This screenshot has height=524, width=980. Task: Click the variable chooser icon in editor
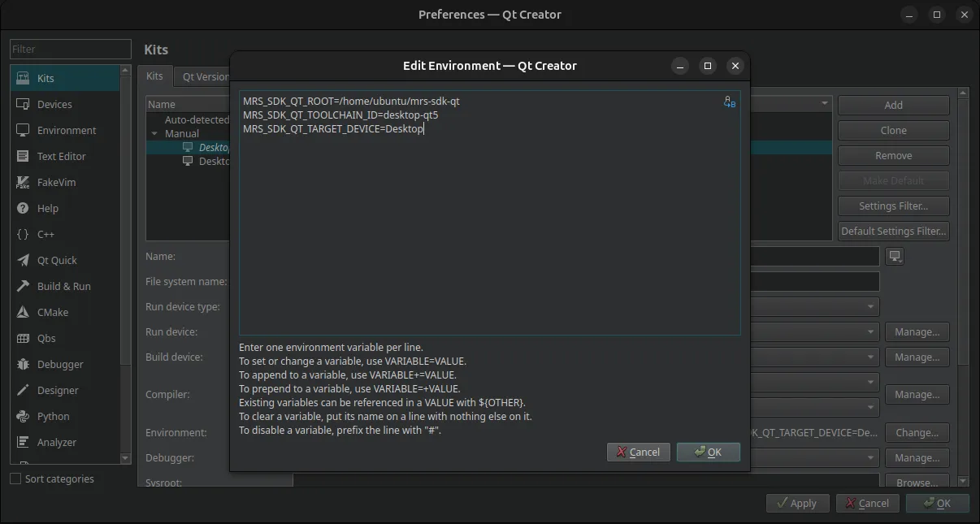click(729, 102)
